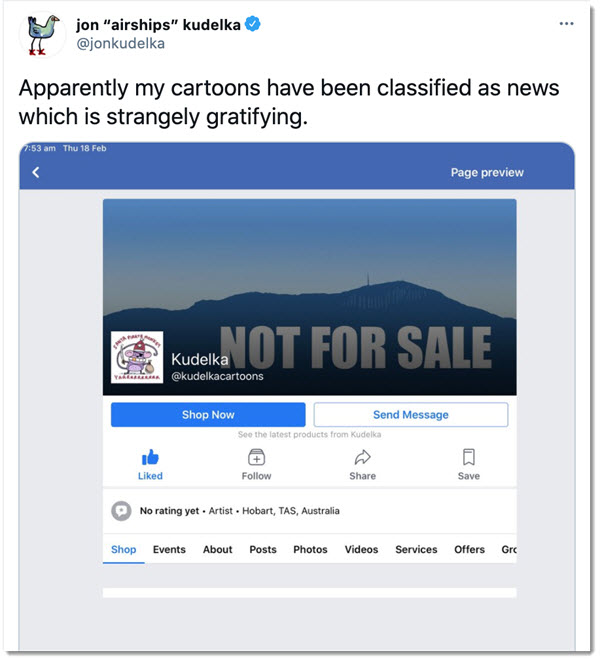Screen dimensions: 600x661
Task: Click the Kudelka page profile picture
Action: coord(136,357)
